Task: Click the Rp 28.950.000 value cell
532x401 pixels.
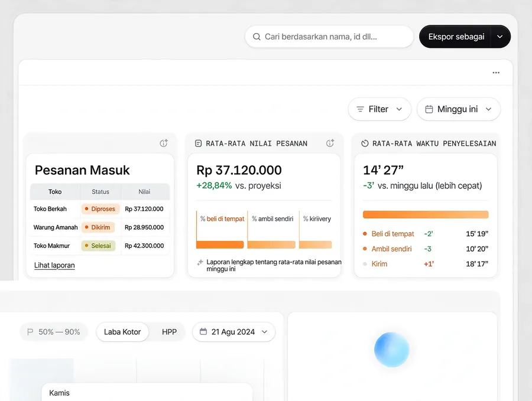Action: 144,227
